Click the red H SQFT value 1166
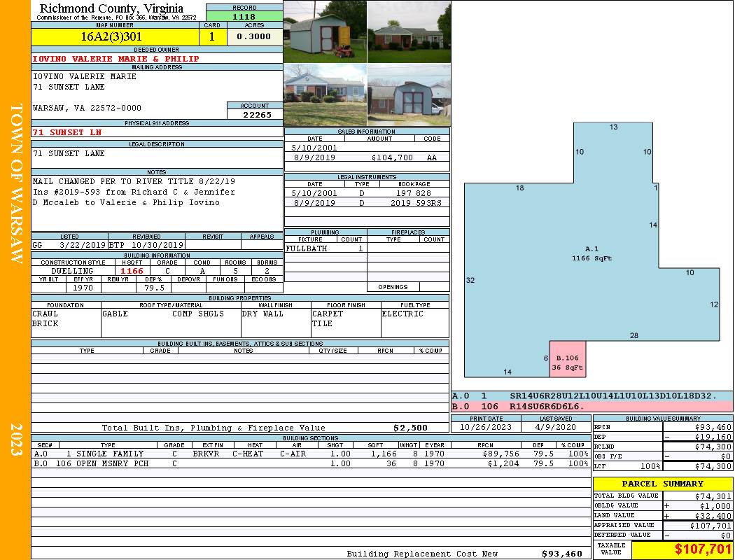Image resolution: width=735 pixels, height=560 pixels. click(132, 271)
